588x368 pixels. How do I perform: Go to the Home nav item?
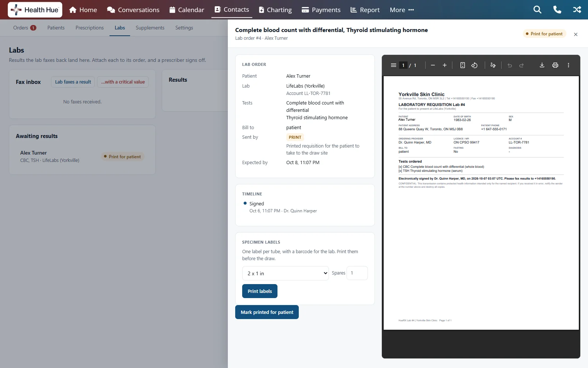pyautogui.click(x=83, y=10)
